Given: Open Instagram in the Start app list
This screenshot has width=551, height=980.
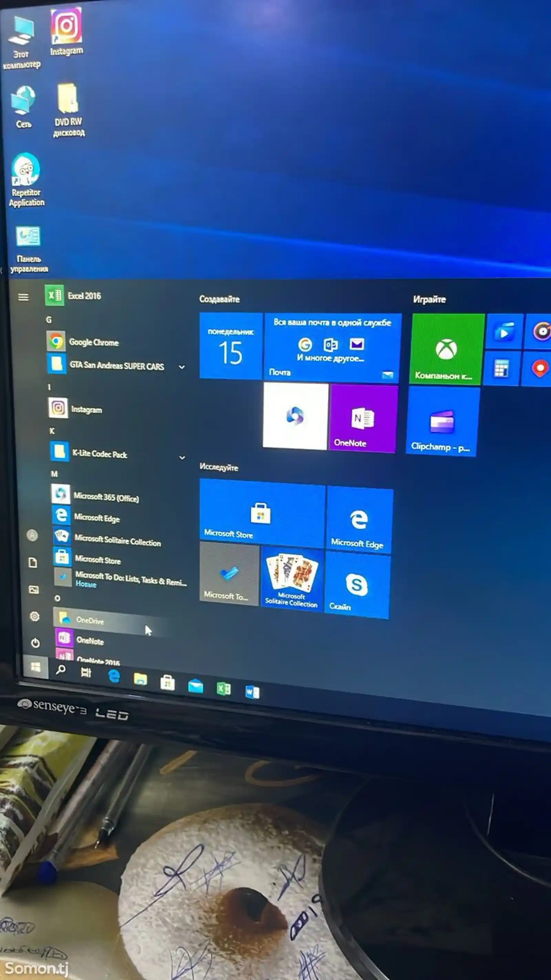Looking at the screenshot, I should pyautogui.click(x=76, y=409).
